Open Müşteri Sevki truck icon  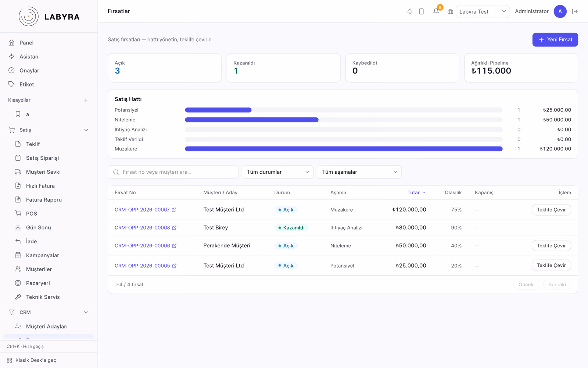18,172
